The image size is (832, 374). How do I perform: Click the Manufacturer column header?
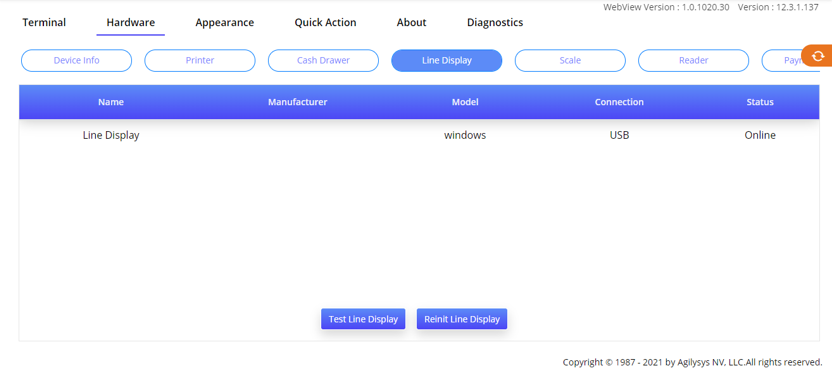(297, 102)
